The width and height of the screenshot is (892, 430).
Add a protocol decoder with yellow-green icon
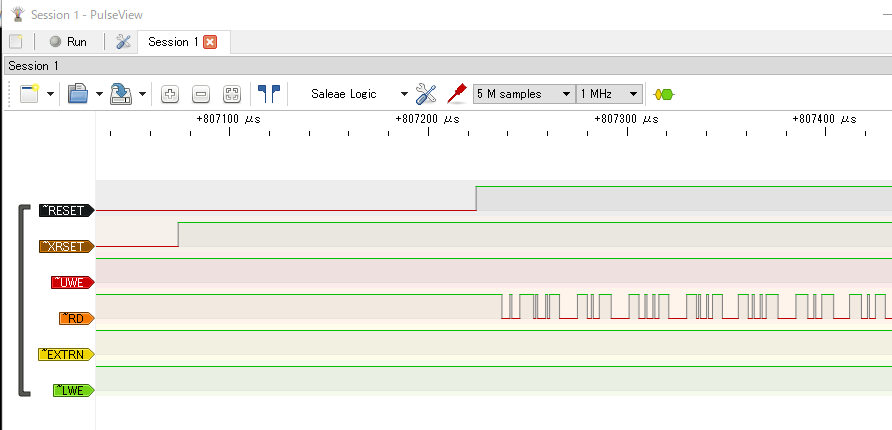point(664,94)
